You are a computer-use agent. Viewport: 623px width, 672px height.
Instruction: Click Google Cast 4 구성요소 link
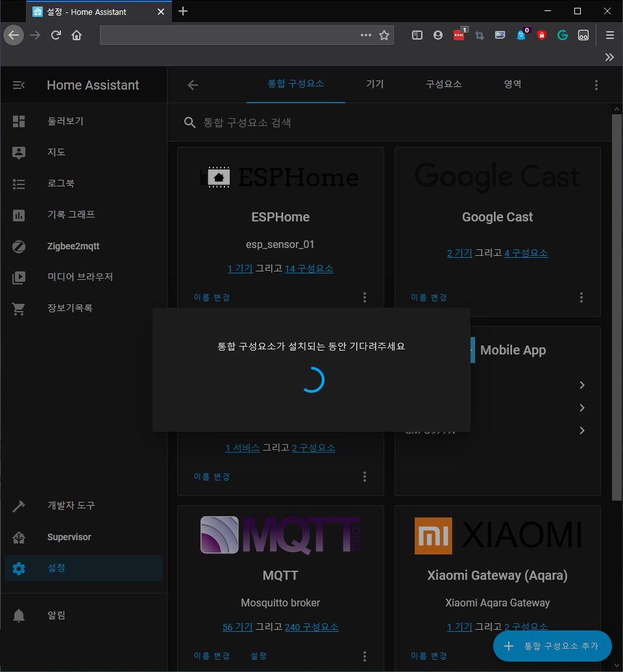point(526,253)
